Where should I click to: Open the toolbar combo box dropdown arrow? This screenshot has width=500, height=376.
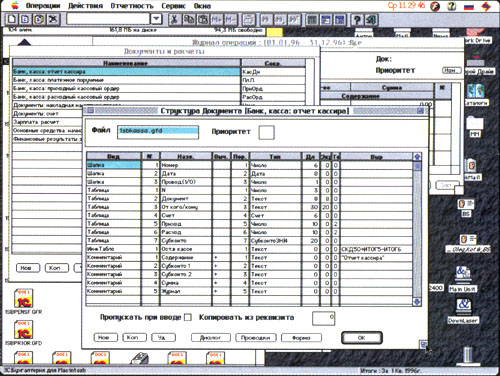[x=156, y=19]
